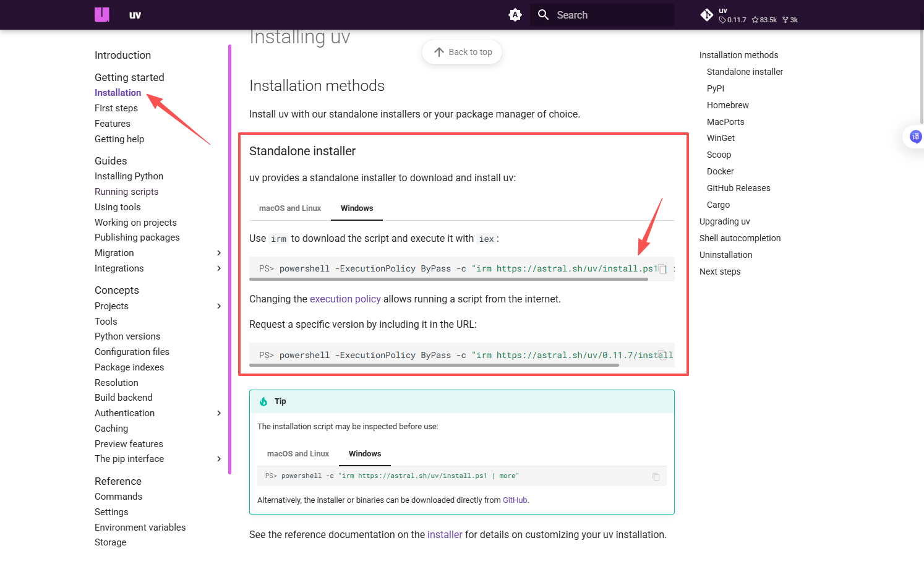Image resolution: width=924 pixels, height=564 pixels.
Task: Open Preview features page
Action: click(x=129, y=444)
